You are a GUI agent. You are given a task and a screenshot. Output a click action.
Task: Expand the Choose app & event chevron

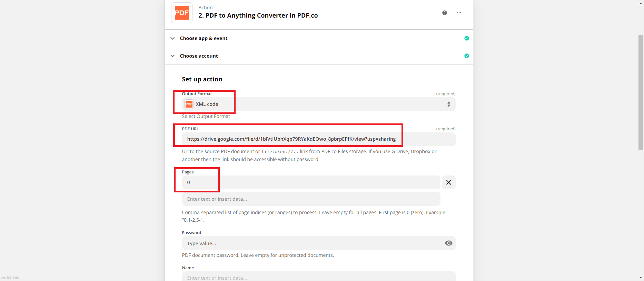[x=172, y=38]
